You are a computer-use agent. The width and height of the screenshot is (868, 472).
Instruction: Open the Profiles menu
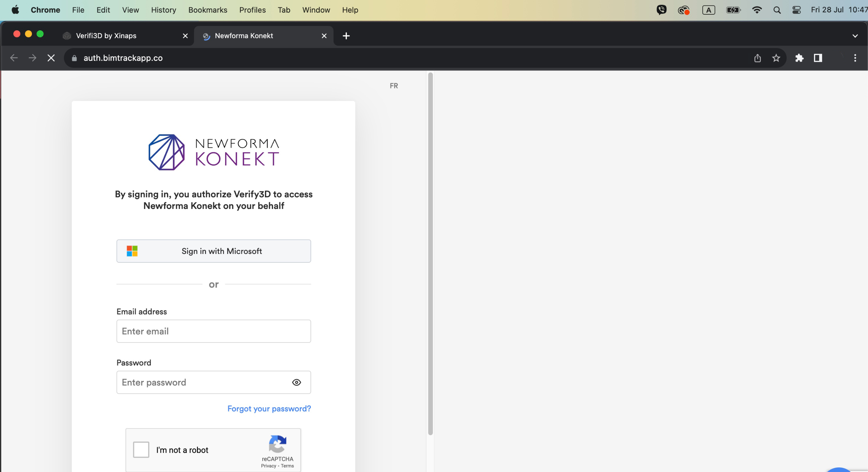point(252,10)
